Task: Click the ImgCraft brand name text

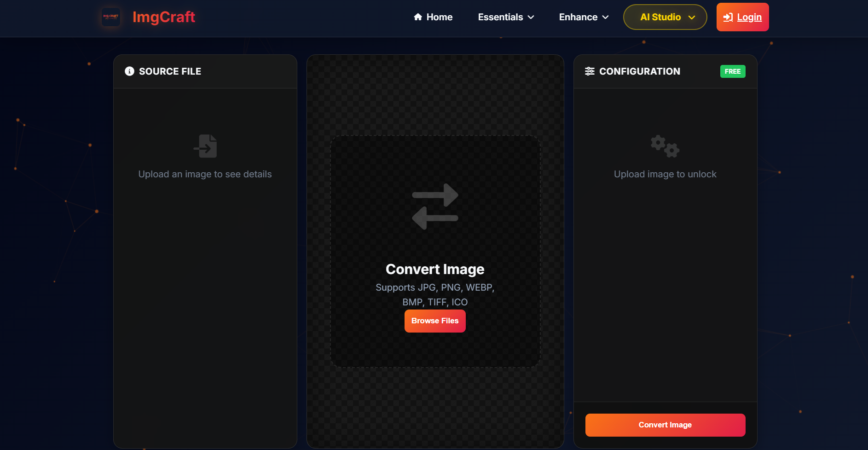Action: coord(163,17)
